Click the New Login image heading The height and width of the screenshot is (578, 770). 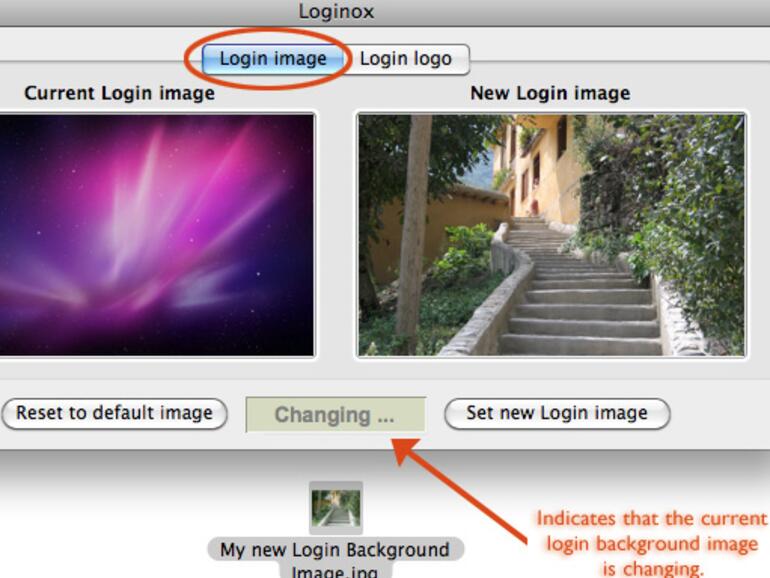[x=550, y=93]
